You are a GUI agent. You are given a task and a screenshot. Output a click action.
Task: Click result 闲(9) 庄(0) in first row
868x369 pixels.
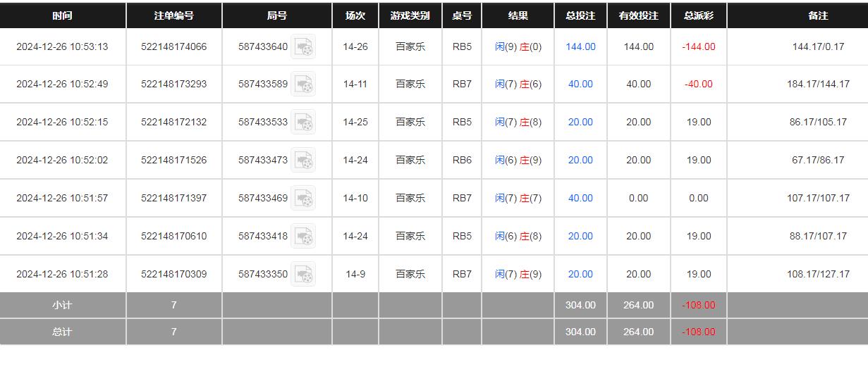click(518, 47)
